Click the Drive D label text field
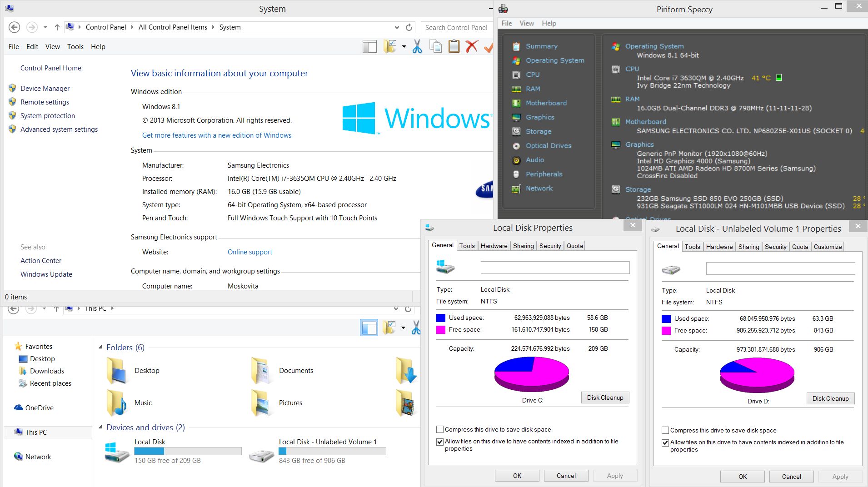This screenshot has height=487, width=868. point(780,268)
